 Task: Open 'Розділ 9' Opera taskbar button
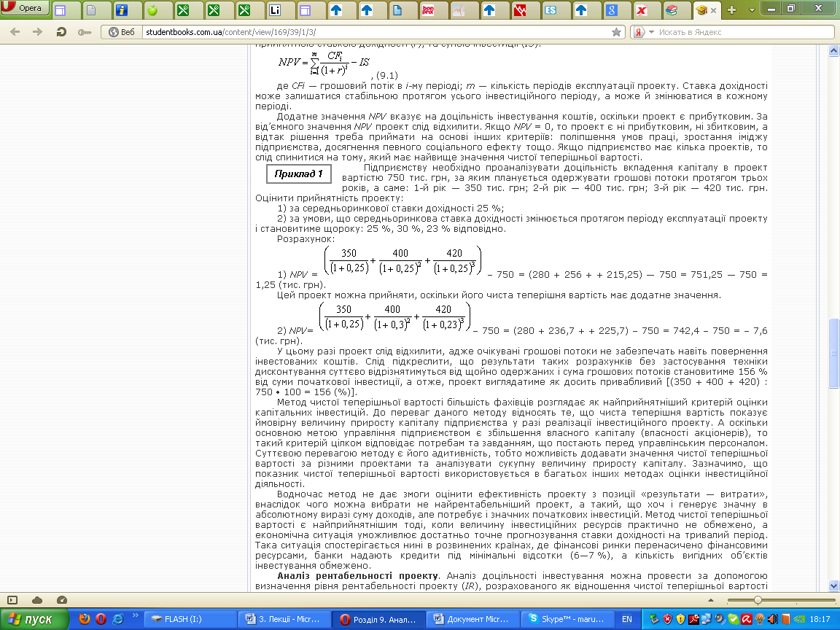(x=378, y=619)
